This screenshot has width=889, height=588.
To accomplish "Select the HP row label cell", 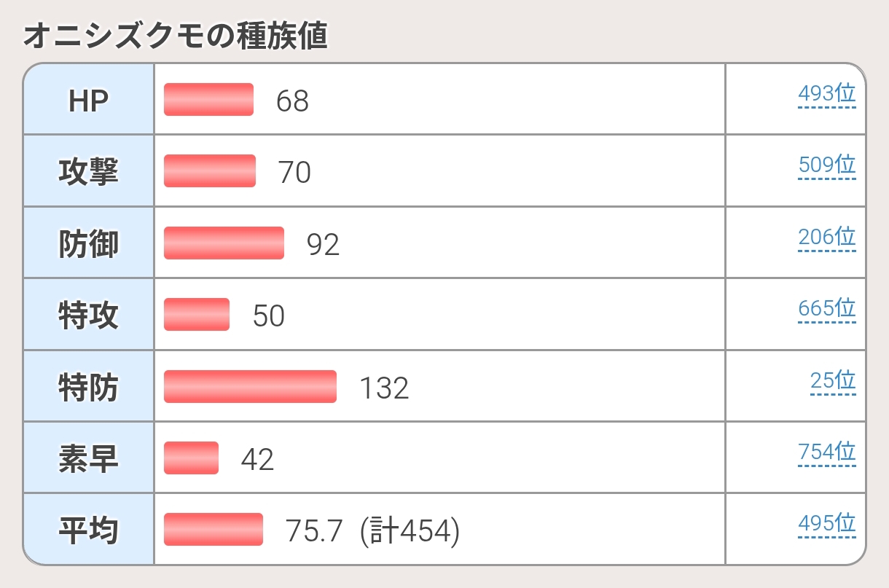I will coord(89,100).
